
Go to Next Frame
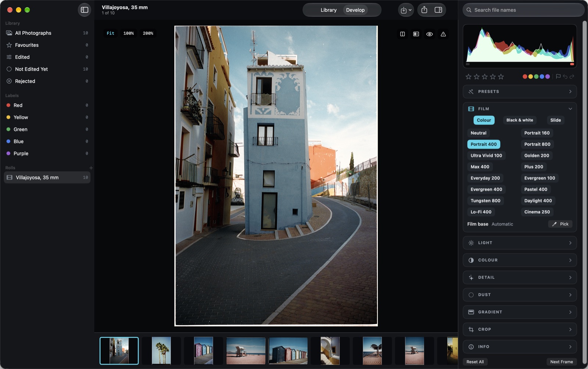click(561, 362)
